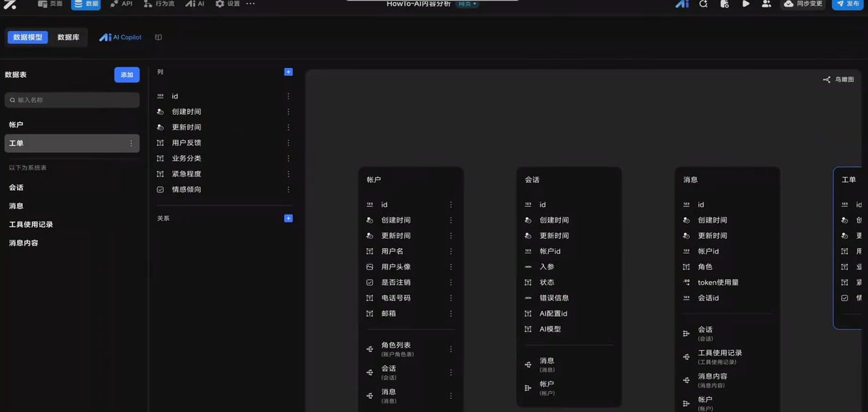The height and width of the screenshot is (412, 868).
Task: Open the three-dot menu for 业务分类 column
Action: 288,159
